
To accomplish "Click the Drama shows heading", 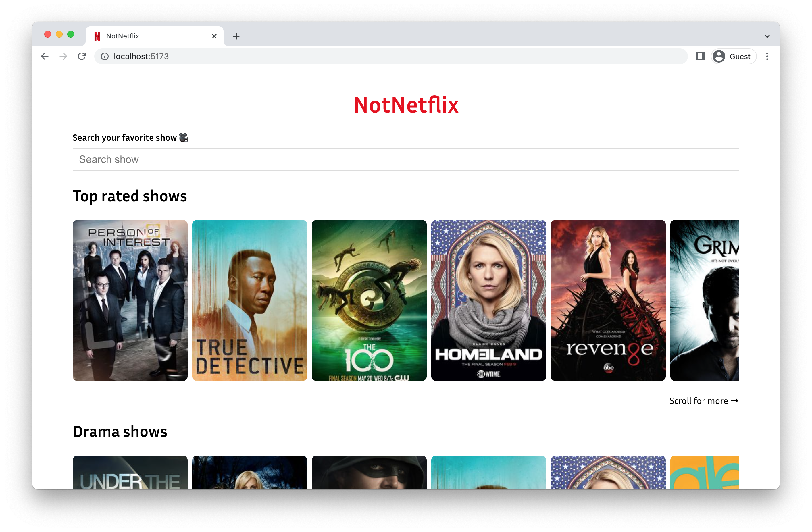I will coord(120,431).
